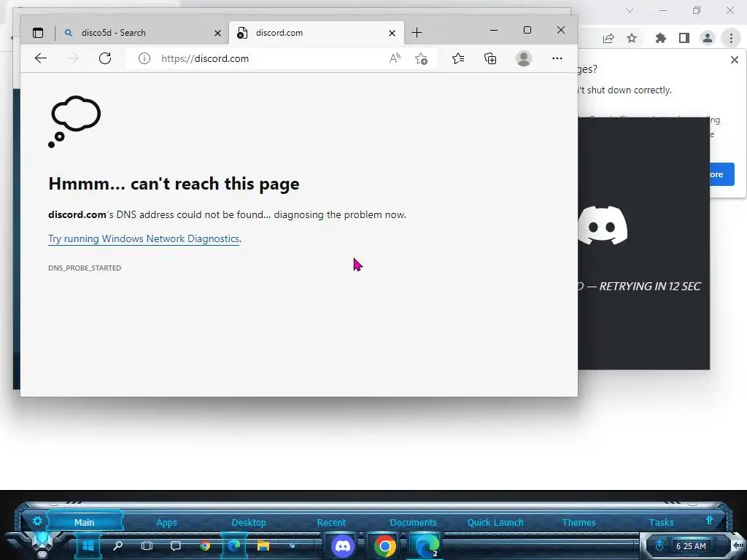View site information icon in address bar
The height and width of the screenshot is (560, 747).
pos(144,58)
